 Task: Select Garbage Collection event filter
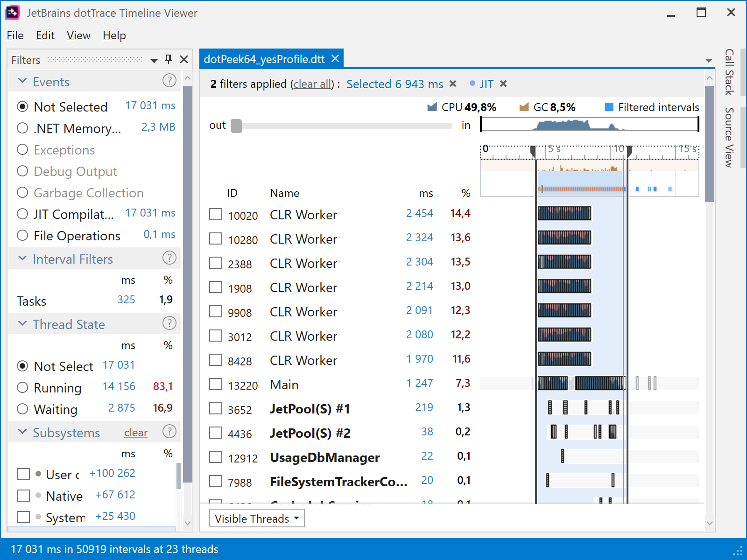click(x=22, y=192)
